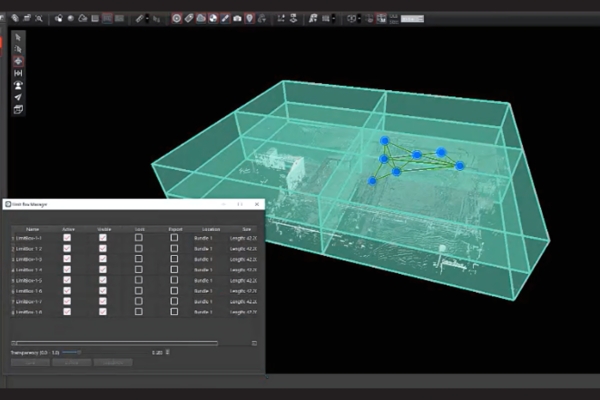This screenshot has width=600, height=400.
Task: Adjust the Transparency slider handle
Action: [79, 352]
